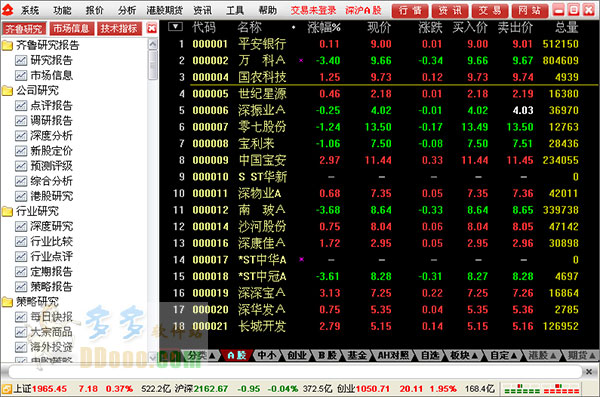This screenshot has height=397, width=600.
Task: Click the sidebar vertical scrollbar thumb
Action: 153,65
